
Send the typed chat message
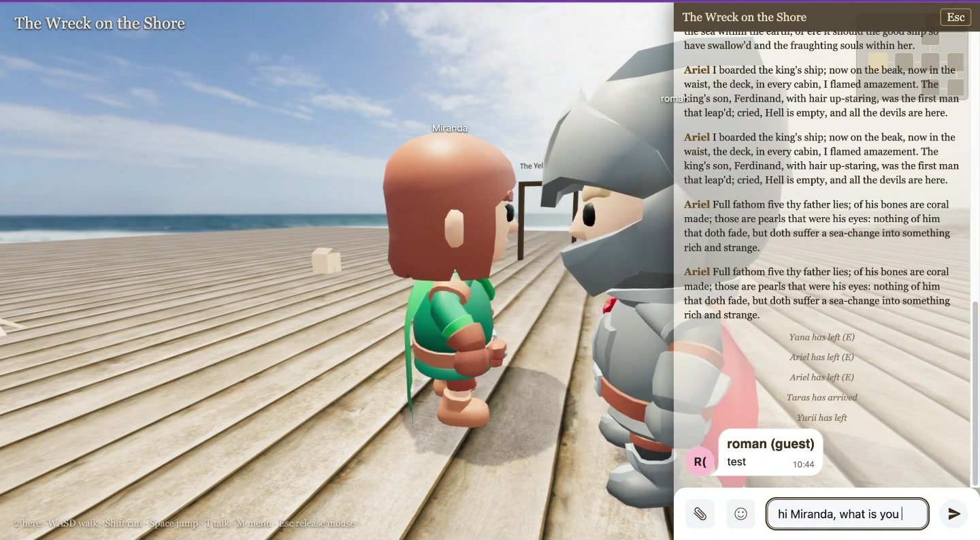tap(954, 514)
